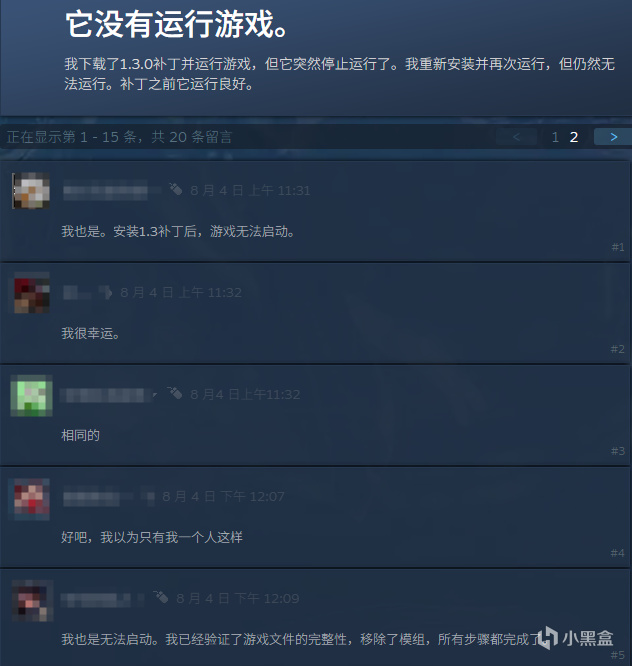Open permalink #4 of fourth comment
Viewport: 632px width, 666px height.
tap(618, 553)
